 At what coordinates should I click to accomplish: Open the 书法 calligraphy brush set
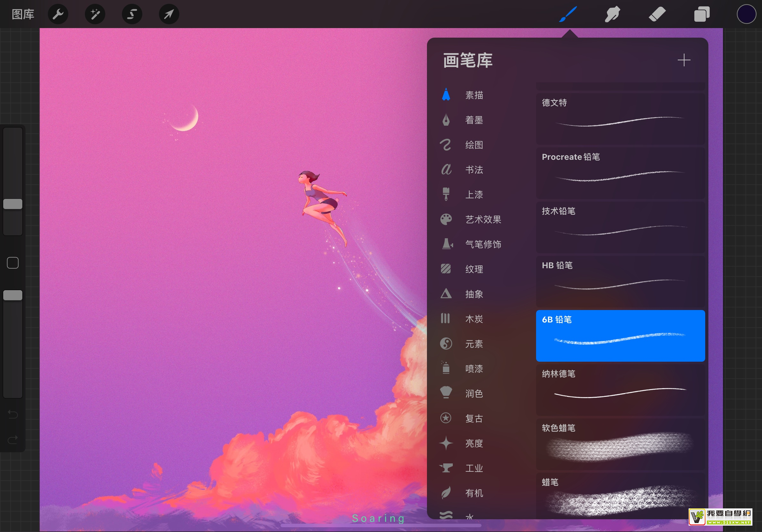(474, 170)
